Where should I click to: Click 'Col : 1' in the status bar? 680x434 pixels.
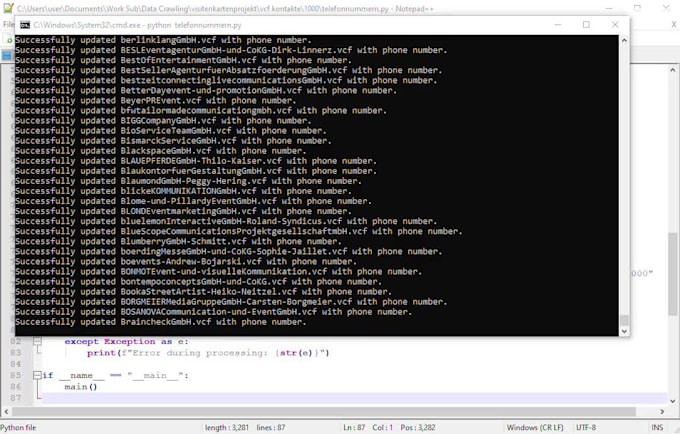(x=382, y=427)
